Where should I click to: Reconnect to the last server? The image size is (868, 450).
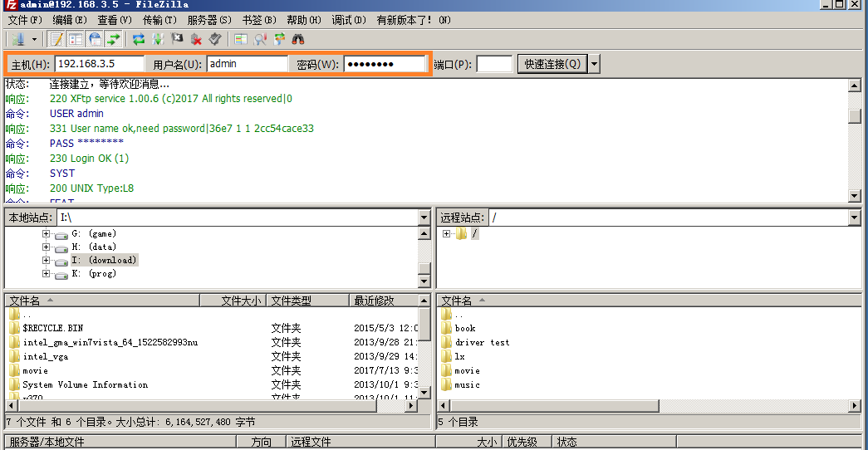click(215, 39)
